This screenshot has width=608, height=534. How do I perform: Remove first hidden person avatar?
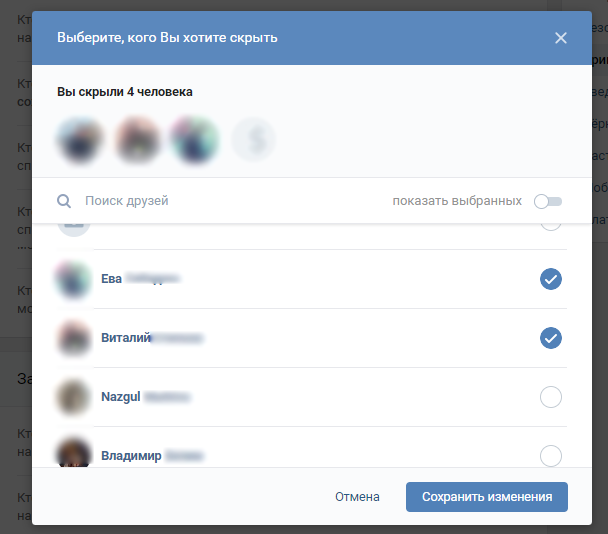(x=80, y=140)
